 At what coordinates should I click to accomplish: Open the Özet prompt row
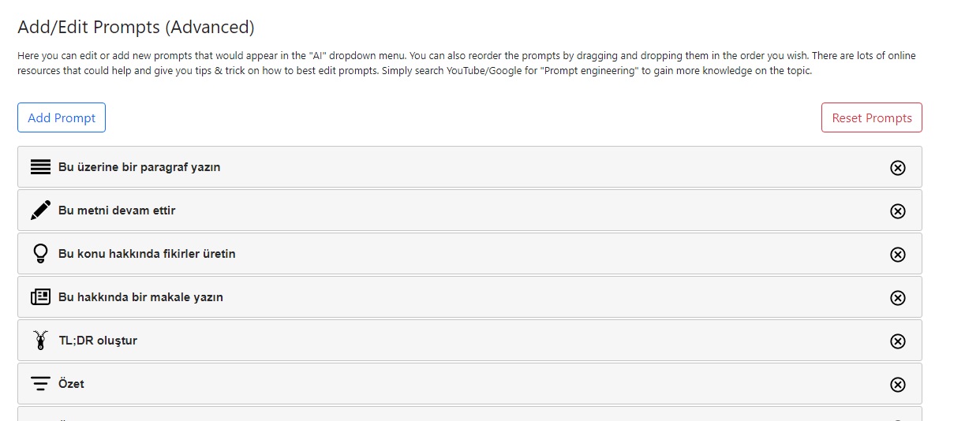(469, 384)
